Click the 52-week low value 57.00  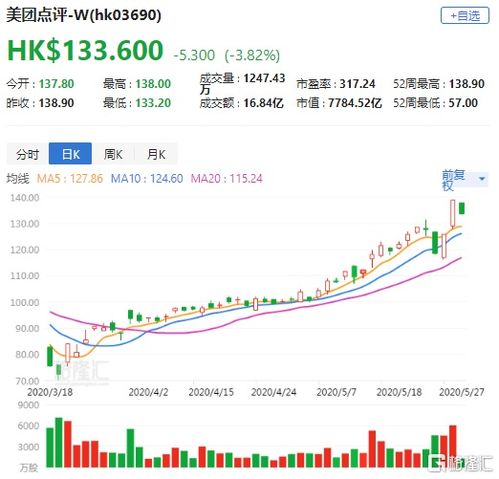pos(463,103)
